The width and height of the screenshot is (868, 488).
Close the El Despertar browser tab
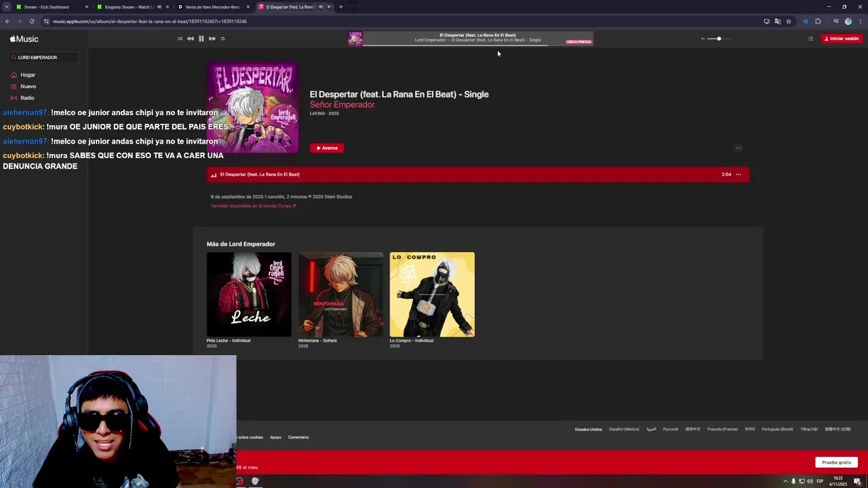pos(329,7)
